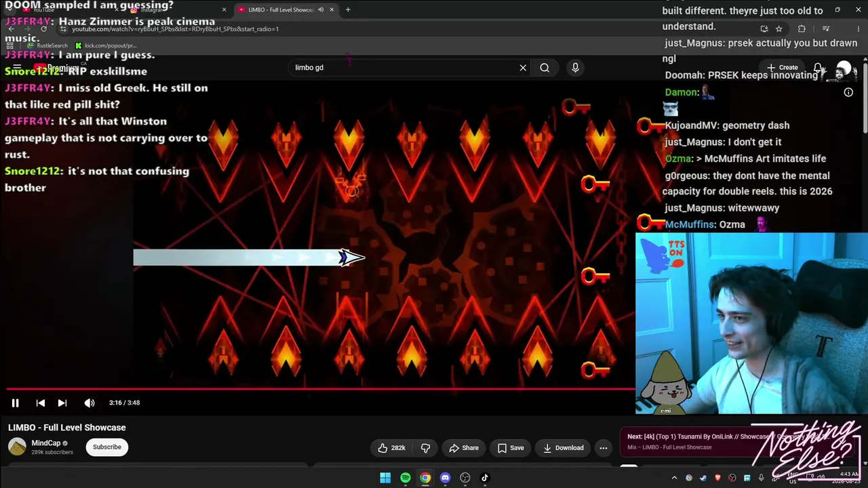This screenshot has width=868, height=488.
Task: Open the media controls button
Action: [826, 29]
